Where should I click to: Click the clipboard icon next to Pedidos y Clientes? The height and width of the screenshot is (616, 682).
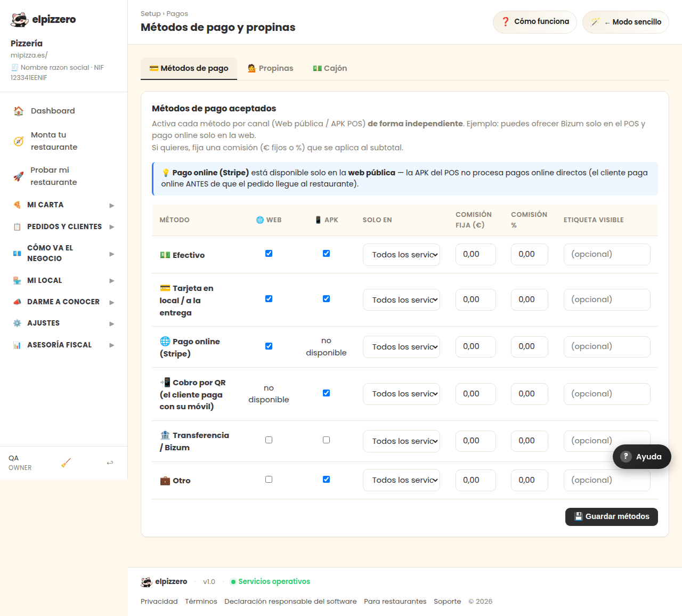click(17, 226)
